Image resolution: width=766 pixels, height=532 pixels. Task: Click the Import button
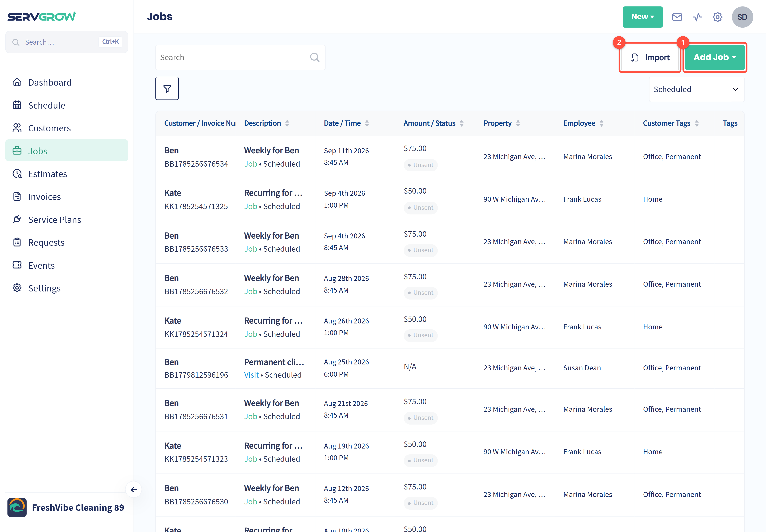tap(650, 57)
